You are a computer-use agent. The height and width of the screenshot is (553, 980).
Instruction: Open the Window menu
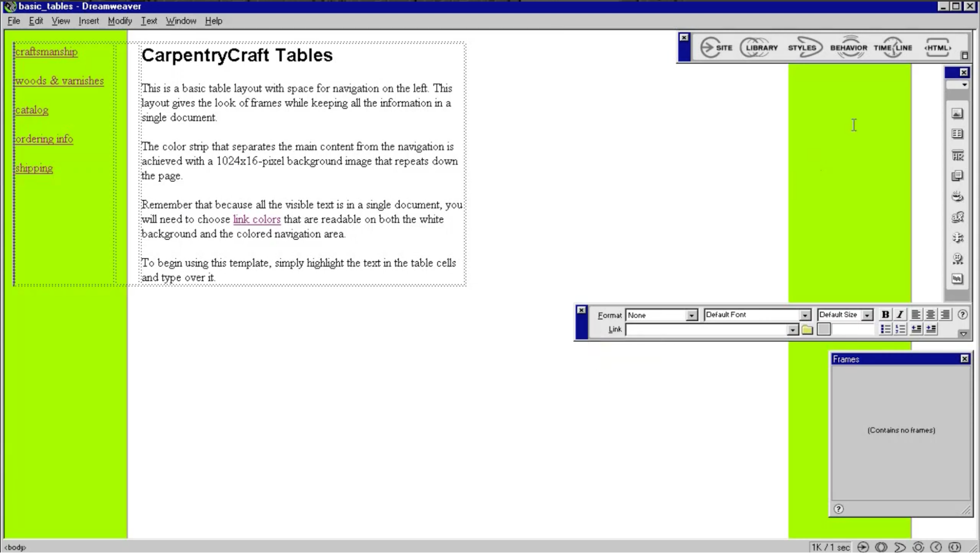point(181,21)
